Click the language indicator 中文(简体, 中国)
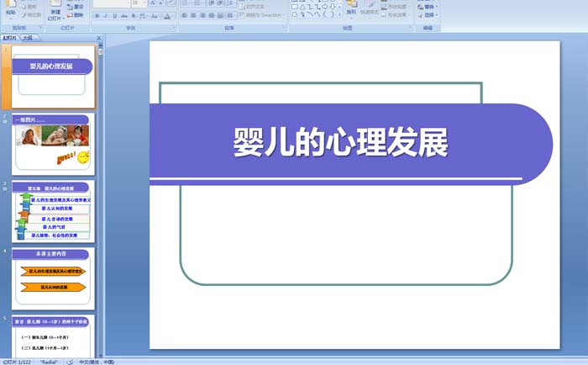The image size is (588, 365). (x=97, y=362)
